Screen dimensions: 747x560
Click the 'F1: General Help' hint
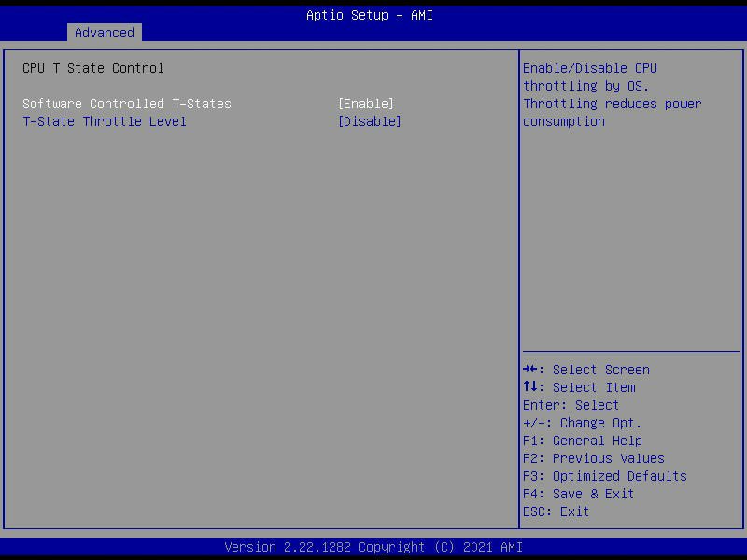pos(582,441)
